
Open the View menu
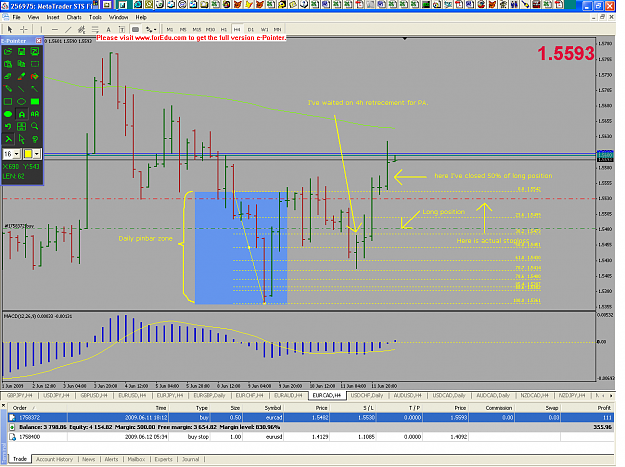tap(33, 18)
